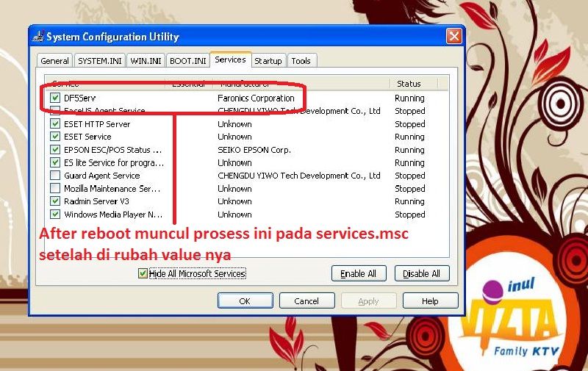Click the Stopped status of ESET HTTP Server
The width and height of the screenshot is (588, 371).
410,124
